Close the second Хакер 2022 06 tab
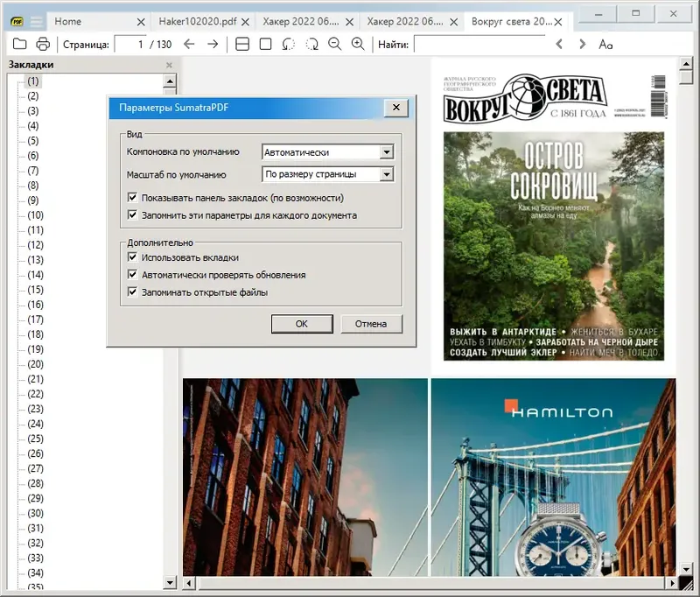 pos(453,22)
